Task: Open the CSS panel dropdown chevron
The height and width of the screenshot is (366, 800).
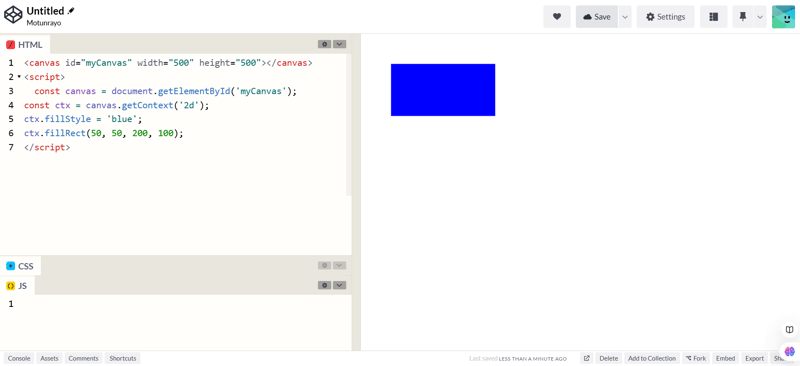Action: pos(340,265)
